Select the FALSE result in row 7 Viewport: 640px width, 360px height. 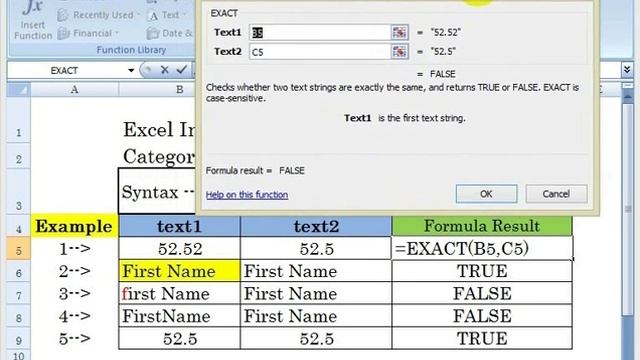click(482, 294)
